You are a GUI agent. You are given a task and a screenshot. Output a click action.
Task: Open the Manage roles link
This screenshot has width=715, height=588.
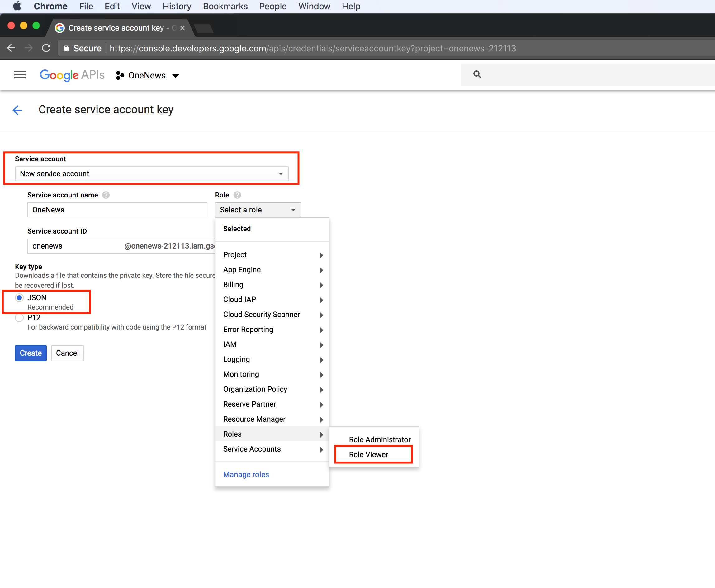(x=246, y=475)
